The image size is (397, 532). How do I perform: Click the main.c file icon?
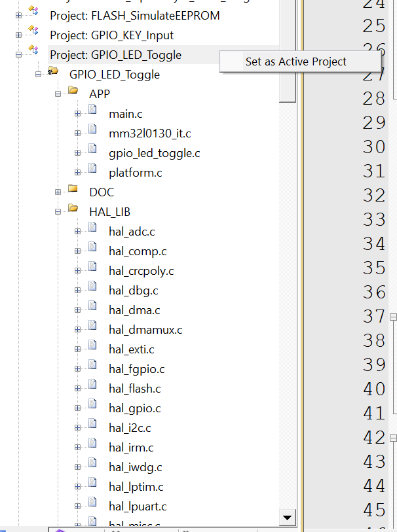coord(93,114)
